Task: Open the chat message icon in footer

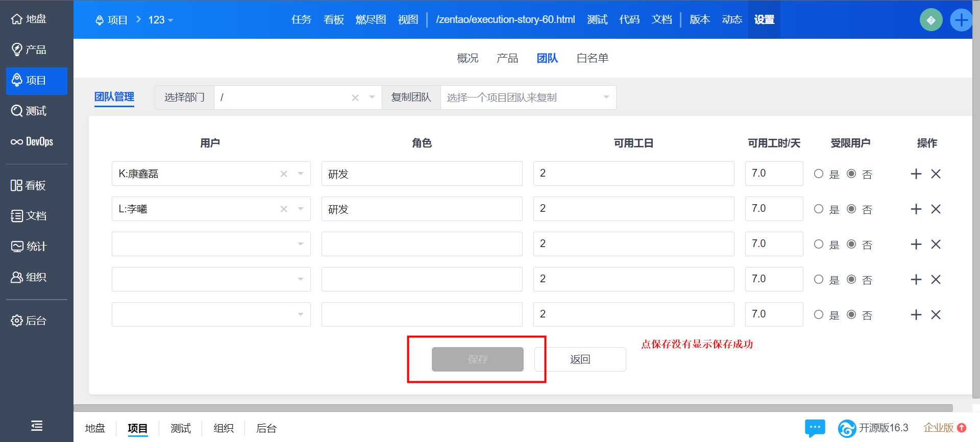Action: click(x=815, y=428)
